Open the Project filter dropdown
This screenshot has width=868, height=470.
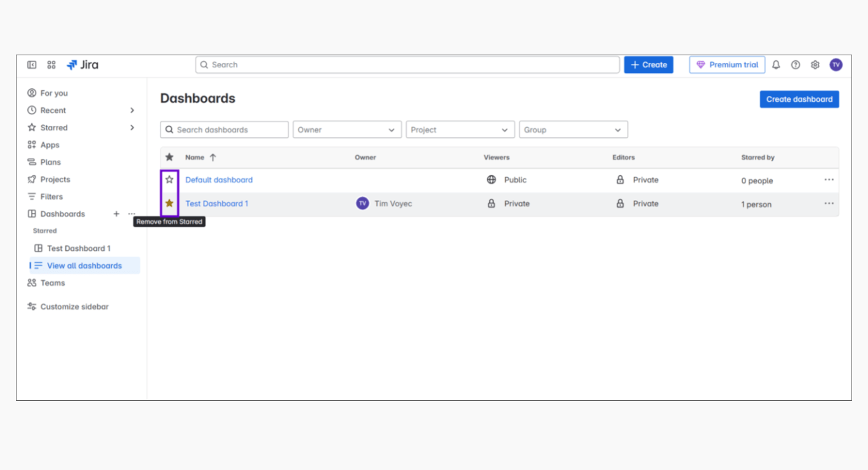460,130
